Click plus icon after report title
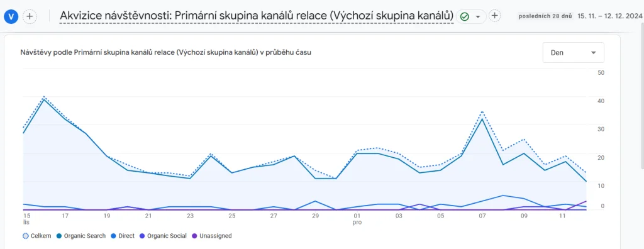The width and height of the screenshot is (644, 249). [x=495, y=16]
